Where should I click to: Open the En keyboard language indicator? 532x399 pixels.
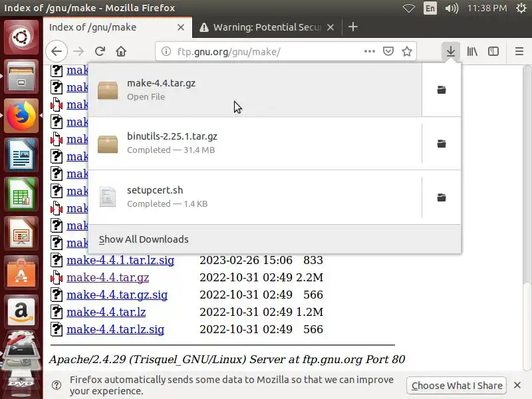coord(430,8)
